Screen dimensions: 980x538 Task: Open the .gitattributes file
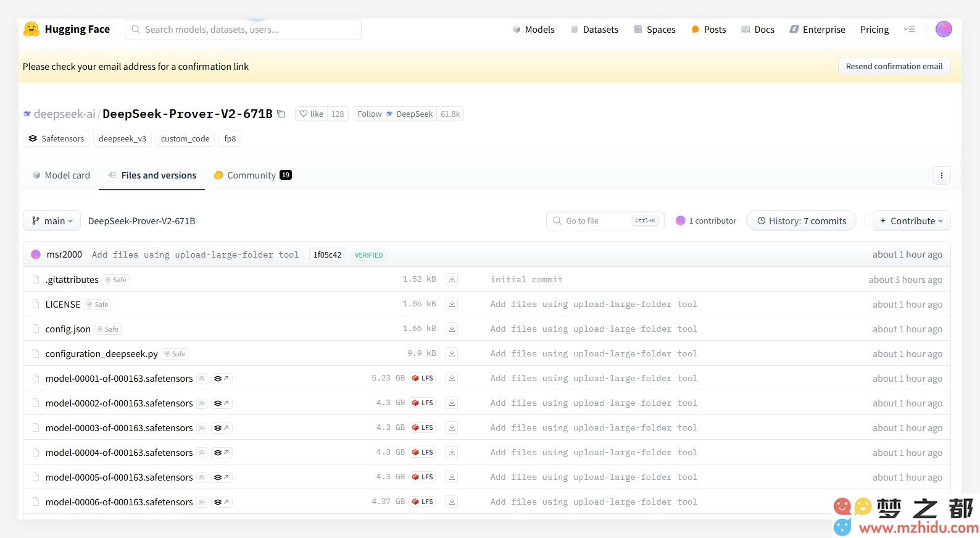[x=72, y=280]
